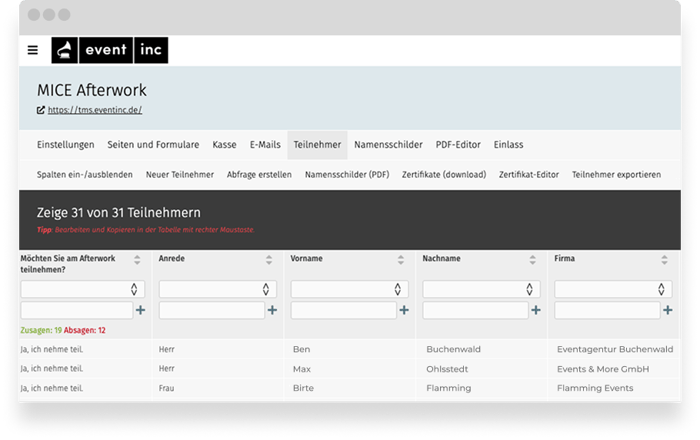Viewport: 700px width, 440px height.
Task: Add filter with plus under Afterwork column
Action: pos(140,310)
